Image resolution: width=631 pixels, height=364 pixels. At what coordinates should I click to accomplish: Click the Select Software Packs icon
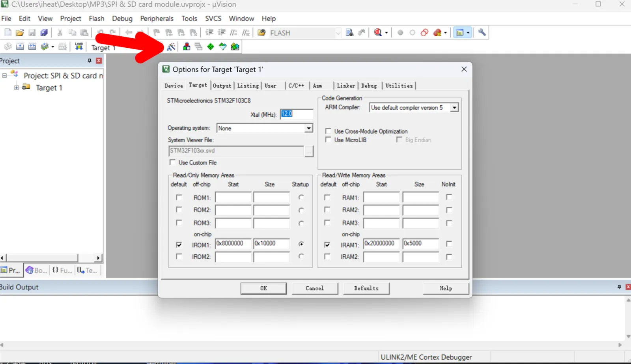223,47
